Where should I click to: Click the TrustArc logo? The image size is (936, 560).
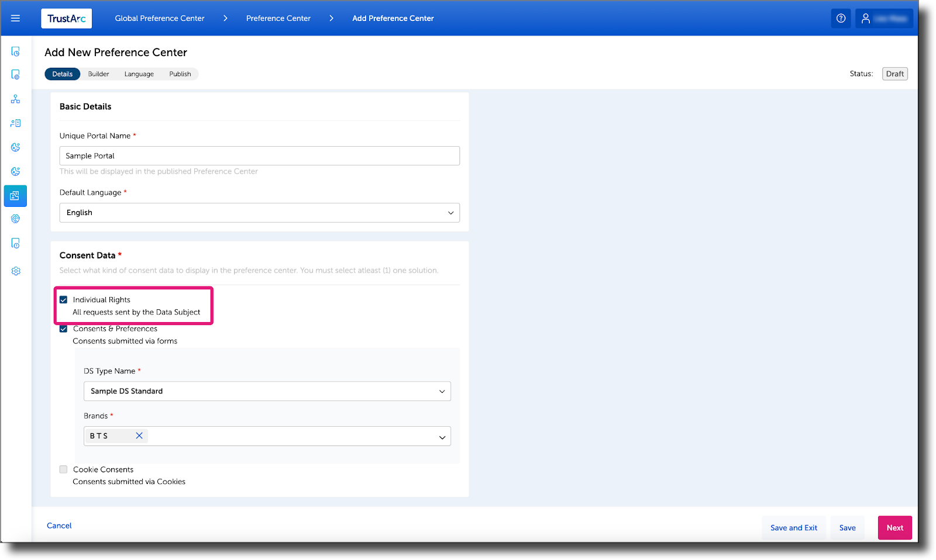(x=66, y=18)
